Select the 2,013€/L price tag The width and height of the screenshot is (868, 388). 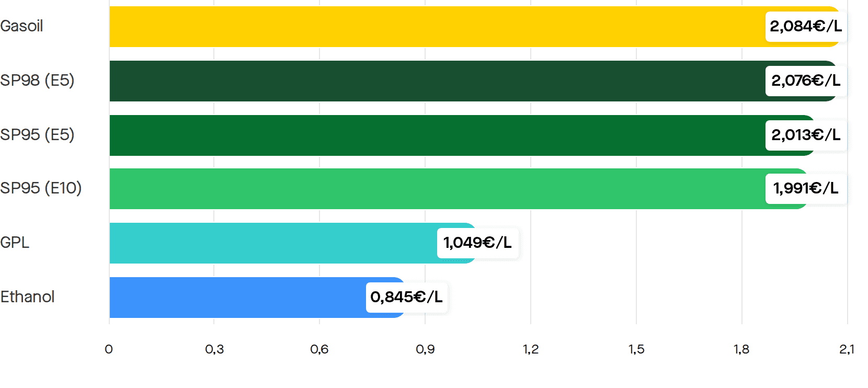click(806, 135)
